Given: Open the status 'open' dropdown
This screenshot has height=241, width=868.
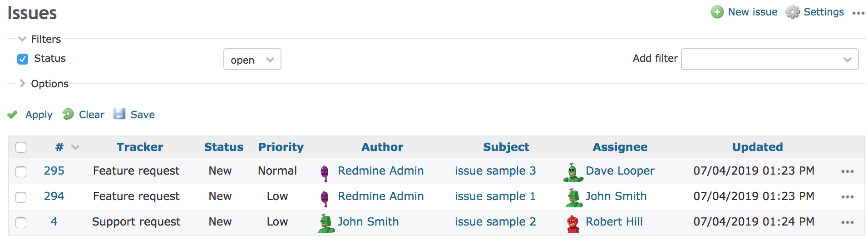Looking at the screenshot, I should tap(252, 60).
